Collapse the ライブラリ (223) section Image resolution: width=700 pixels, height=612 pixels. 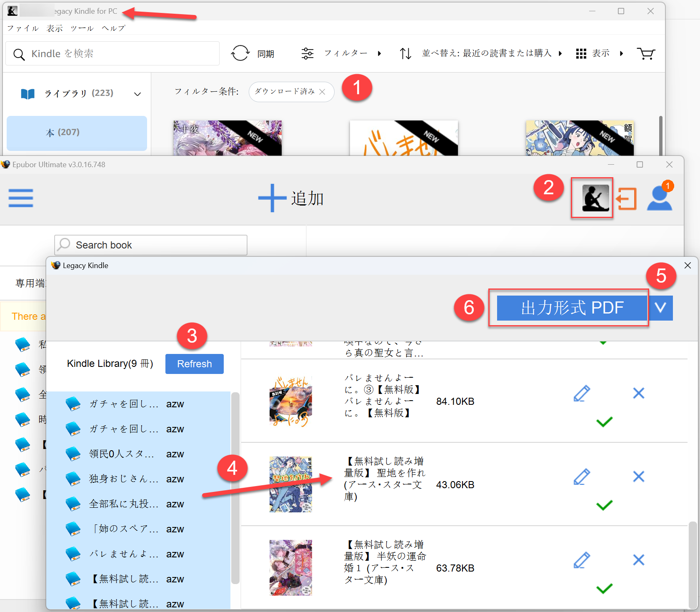tap(137, 94)
